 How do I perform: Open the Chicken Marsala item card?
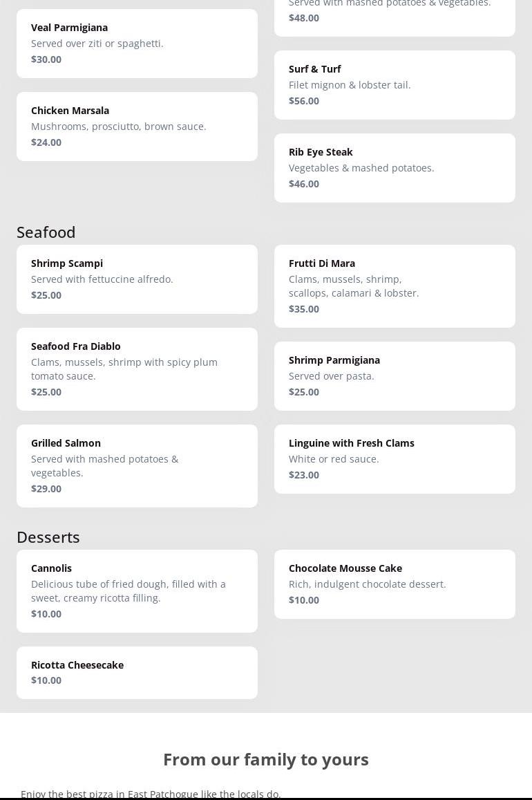pos(137,126)
